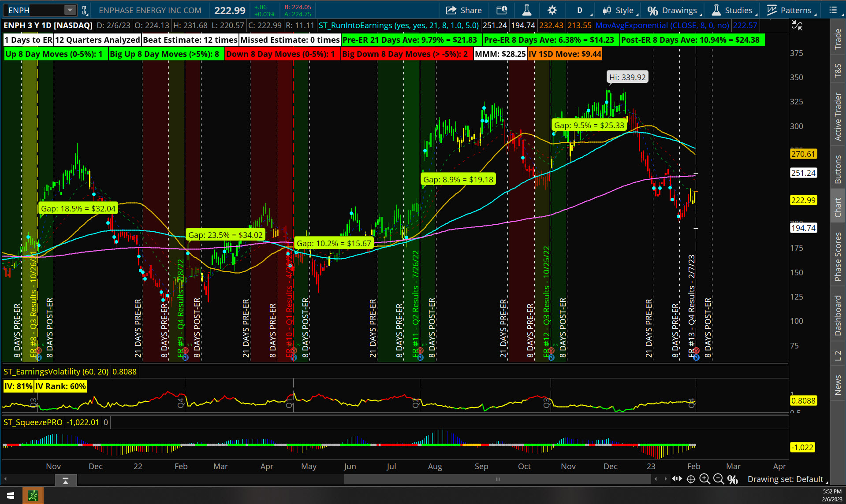Open the Patterns menu icon

click(772, 10)
